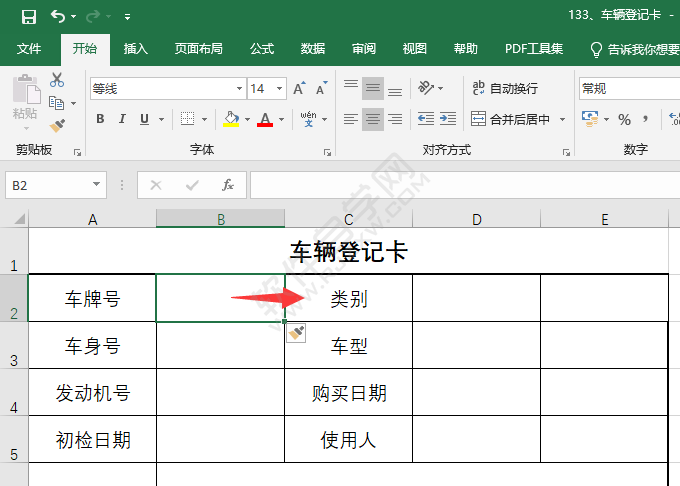
Task: Expand the borders dropdown arrow
Action: pos(204,119)
